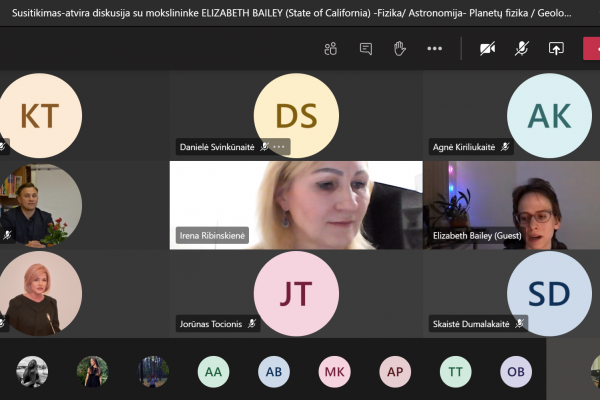Open the share content tray
The width and height of the screenshot is (600, 400).
(x=556, y=49)
